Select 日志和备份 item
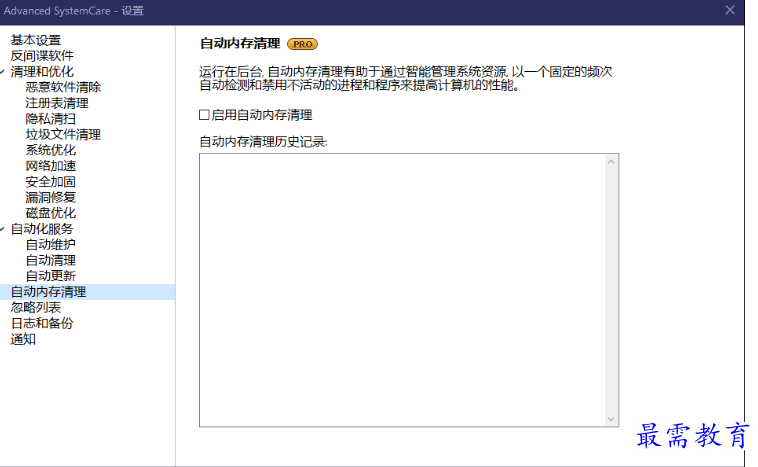Image resolution: width=758 pixels, height=467 pixels. tap(42, 323)
